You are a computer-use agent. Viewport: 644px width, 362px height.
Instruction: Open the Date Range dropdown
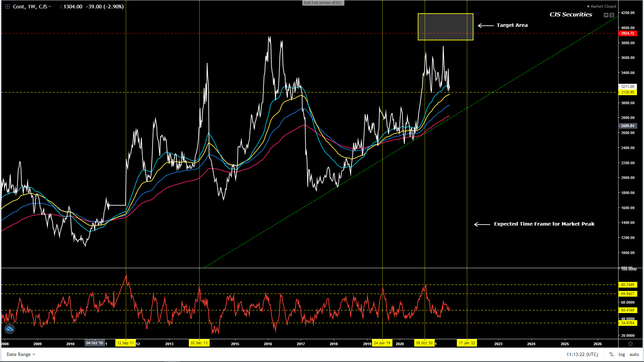tap(21, 354)
